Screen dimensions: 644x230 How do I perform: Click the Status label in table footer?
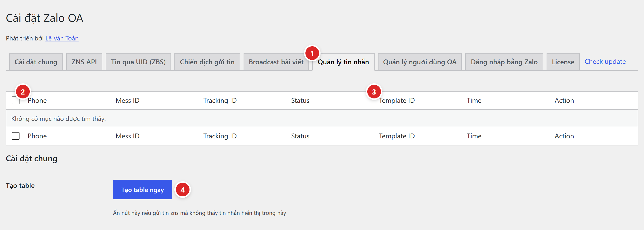[x=300, y=136]
